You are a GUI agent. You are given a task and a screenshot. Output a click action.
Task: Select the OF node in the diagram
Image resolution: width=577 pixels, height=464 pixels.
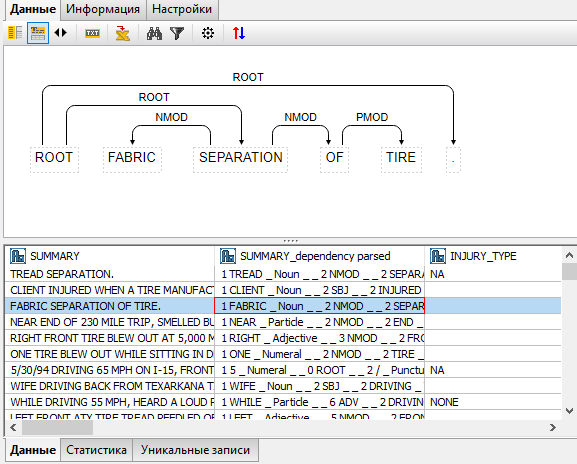[x=334, y=159]
